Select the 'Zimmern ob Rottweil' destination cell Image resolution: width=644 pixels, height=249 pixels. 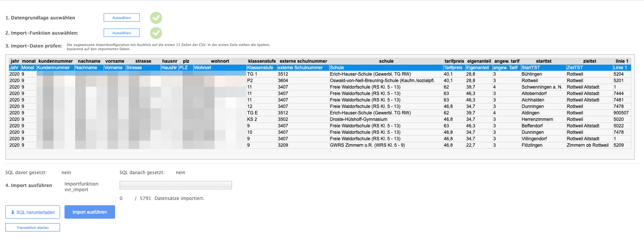coord(587,145)
